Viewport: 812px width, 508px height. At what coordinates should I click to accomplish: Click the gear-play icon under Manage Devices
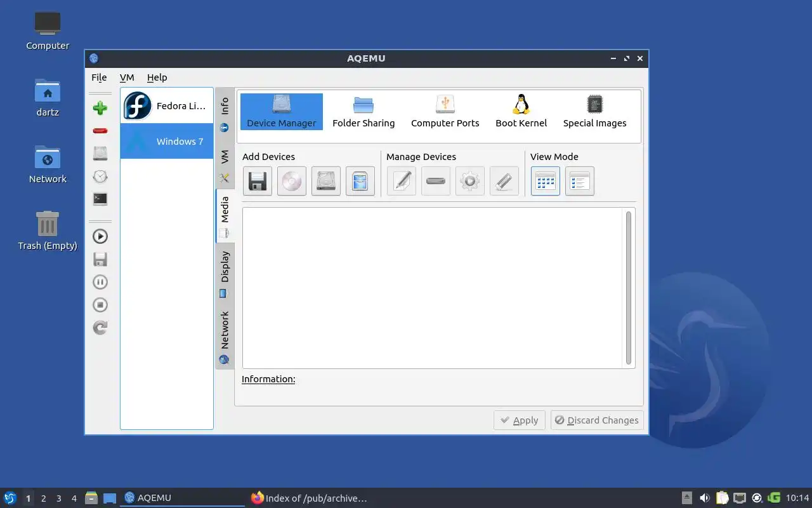(470, 181)
